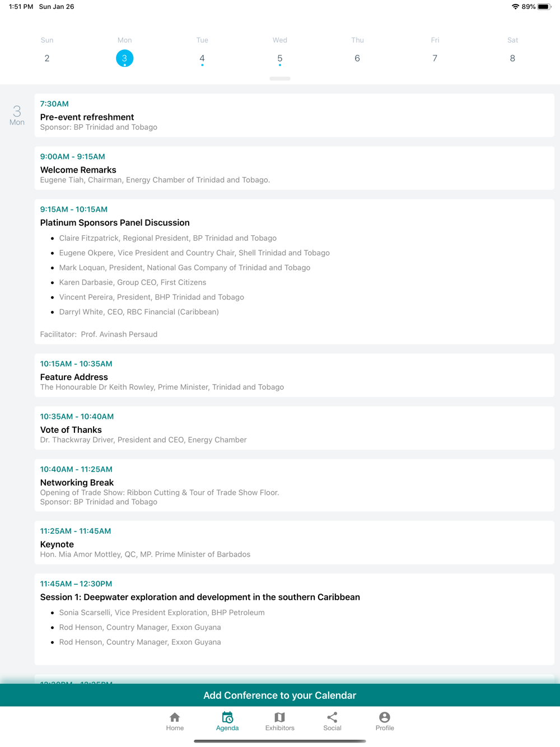Expand calendar using the grabber handle
This screenshot has width=560, height=747.
pos(280,78)
